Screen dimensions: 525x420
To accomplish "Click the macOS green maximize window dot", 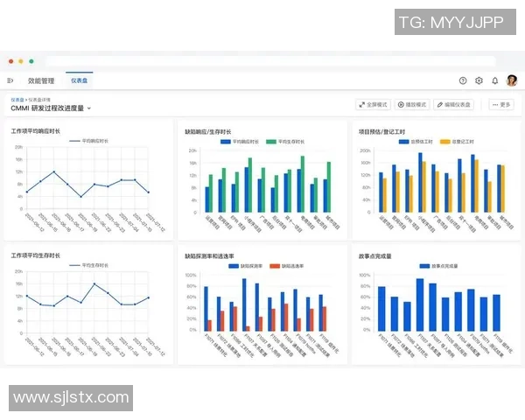I will pyautogui.click(x=31, y=61).
